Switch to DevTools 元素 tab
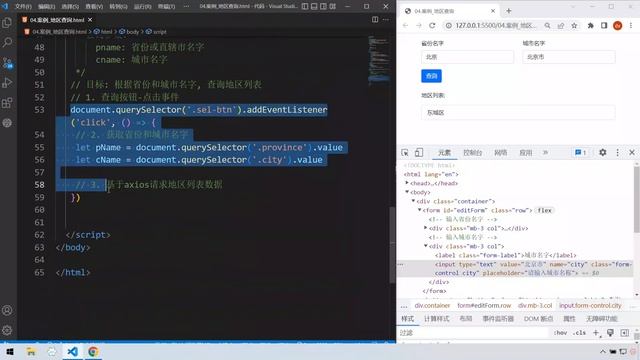 444,153
